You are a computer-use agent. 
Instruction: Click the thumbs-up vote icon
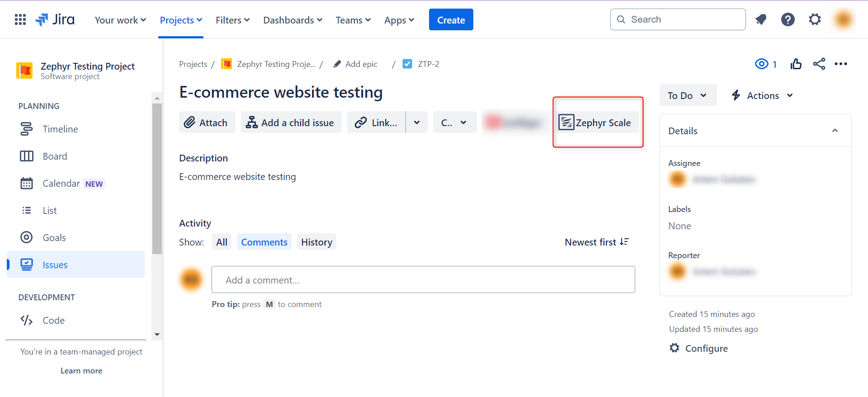796,64
